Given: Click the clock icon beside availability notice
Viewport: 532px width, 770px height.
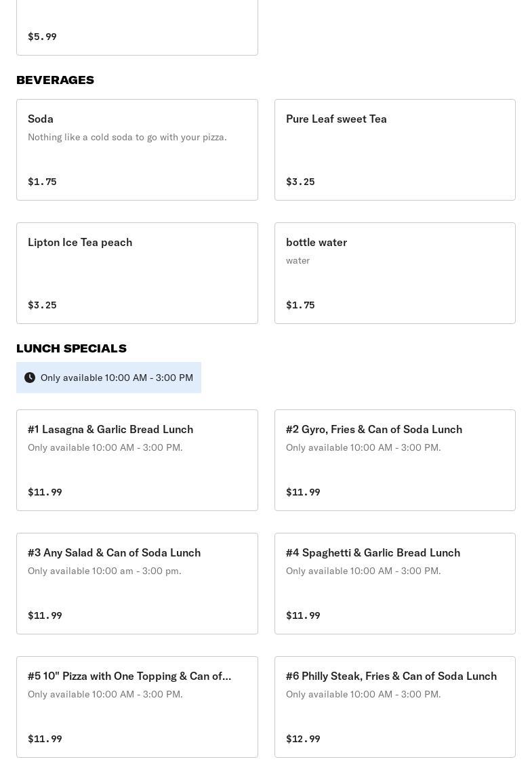Looking at the screenshot, I should pyautogui.click(x=30, y=378).
